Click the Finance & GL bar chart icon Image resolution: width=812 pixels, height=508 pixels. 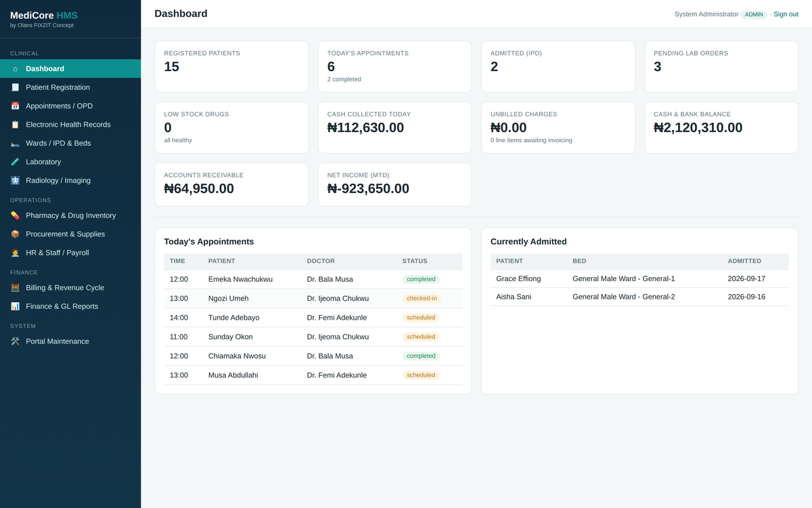coord(15,306)
